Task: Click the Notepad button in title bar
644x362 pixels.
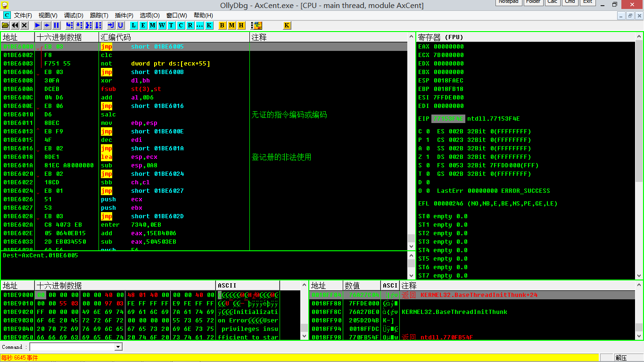Action: 509,2
